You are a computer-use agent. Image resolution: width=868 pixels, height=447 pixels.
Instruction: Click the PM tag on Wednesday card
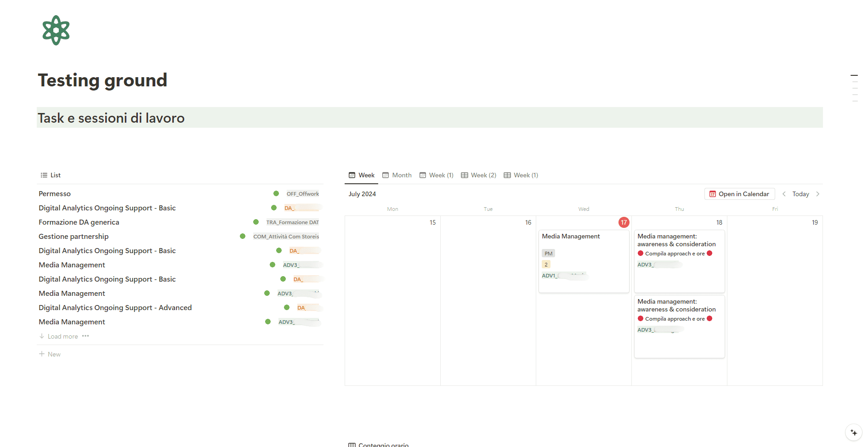coord(548,253)
